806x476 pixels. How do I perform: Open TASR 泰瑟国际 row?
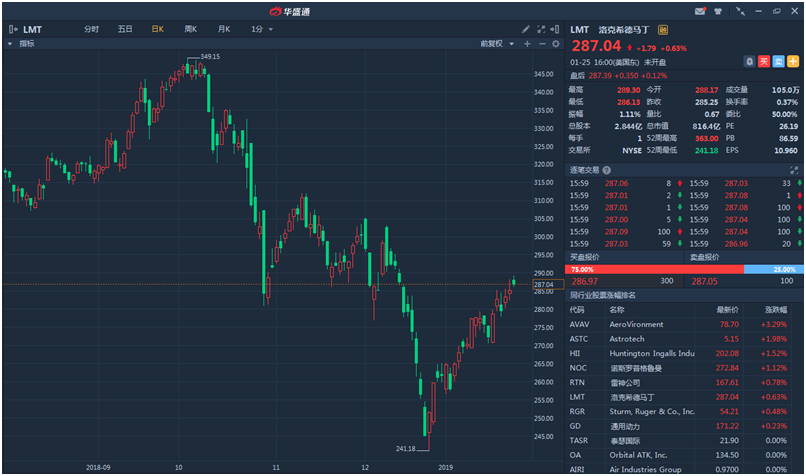(684, 441)
